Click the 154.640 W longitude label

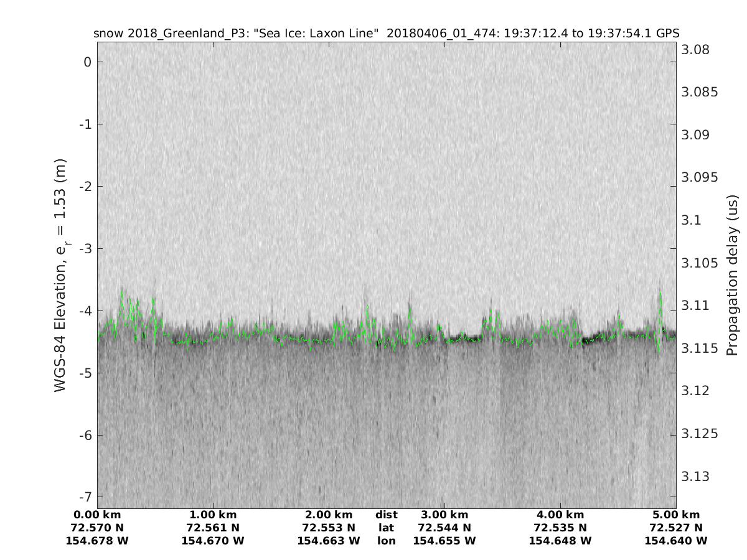676,541
